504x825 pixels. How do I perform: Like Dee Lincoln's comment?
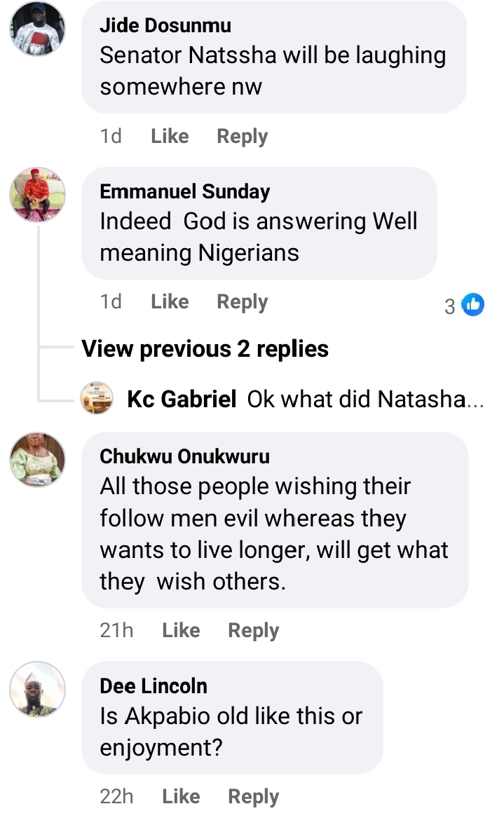181,796
